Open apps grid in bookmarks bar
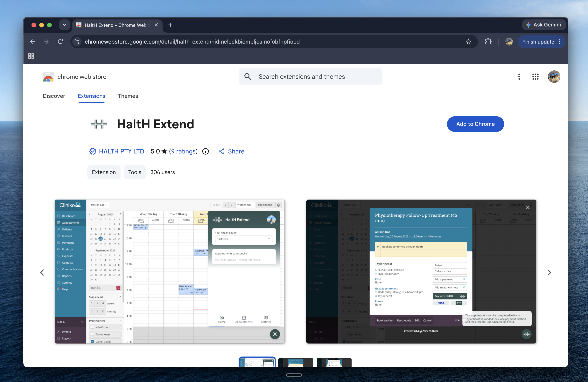This screenshot has height=382, width=588. [x=31, y=56]
